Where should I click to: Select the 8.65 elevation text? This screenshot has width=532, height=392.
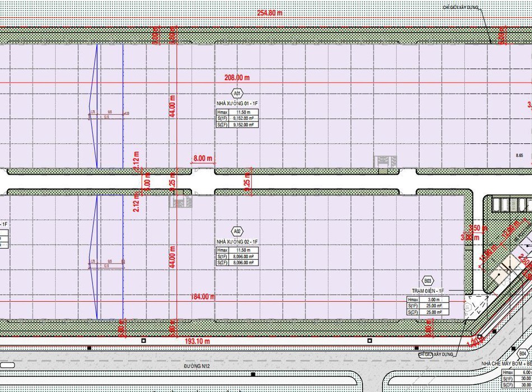(x=519, y=155)
